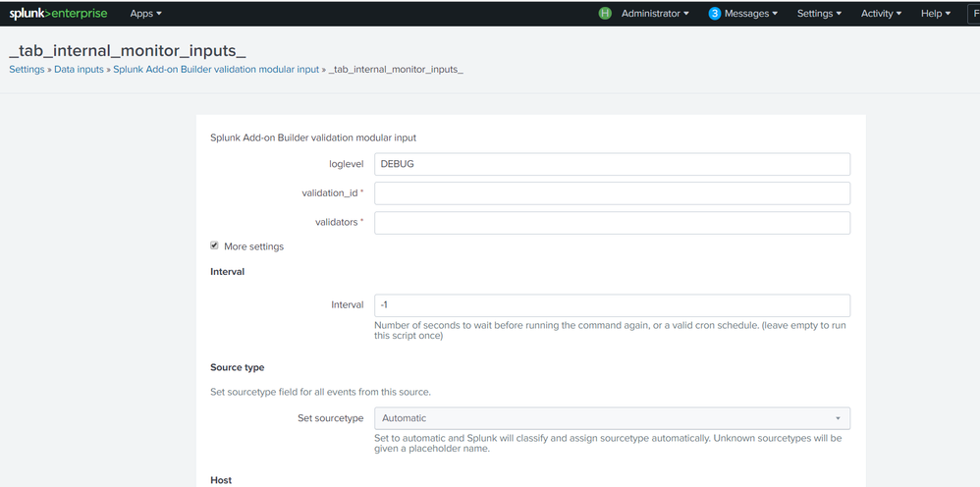Uncheck the More settings checkbox
The height and width of the screenshot is (487, 980).
215,245
